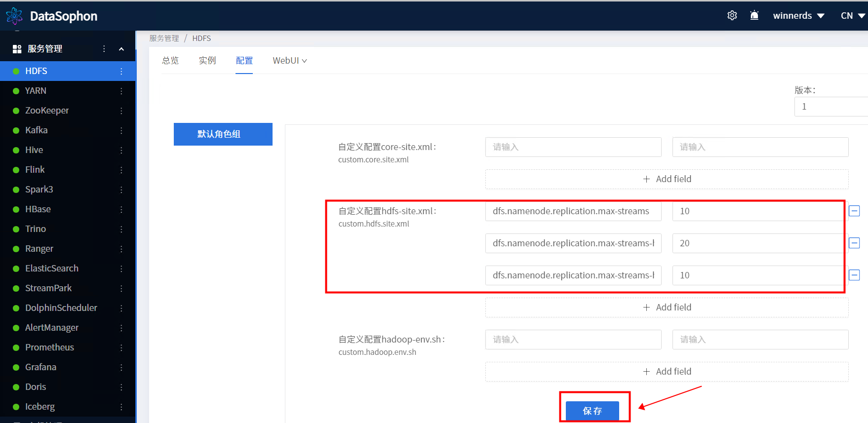Image resolution: width=868 pixels, height=423 pixels.
Task: Open the alert bell notifications icon
Action: (754, 15)
